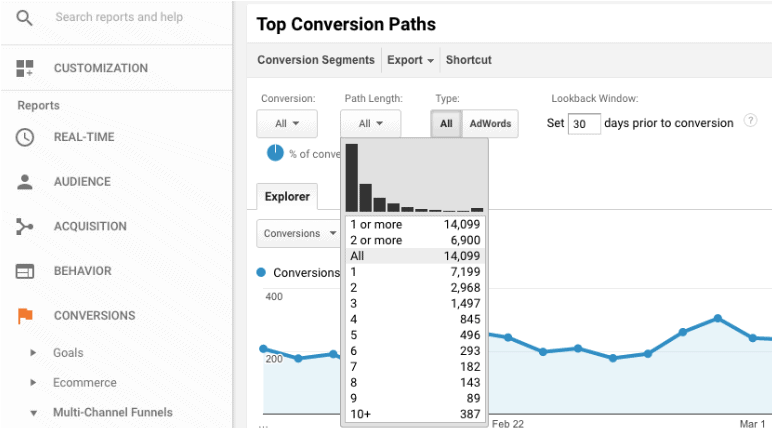Open the Conversion All dropdown
This screenshot has width=773, height=429.
(x=287, y=124)
